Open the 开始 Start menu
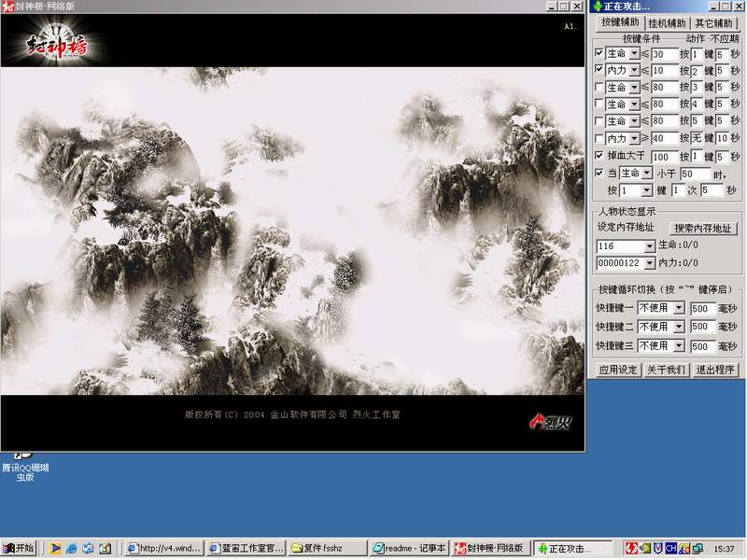 click(18, 549)
